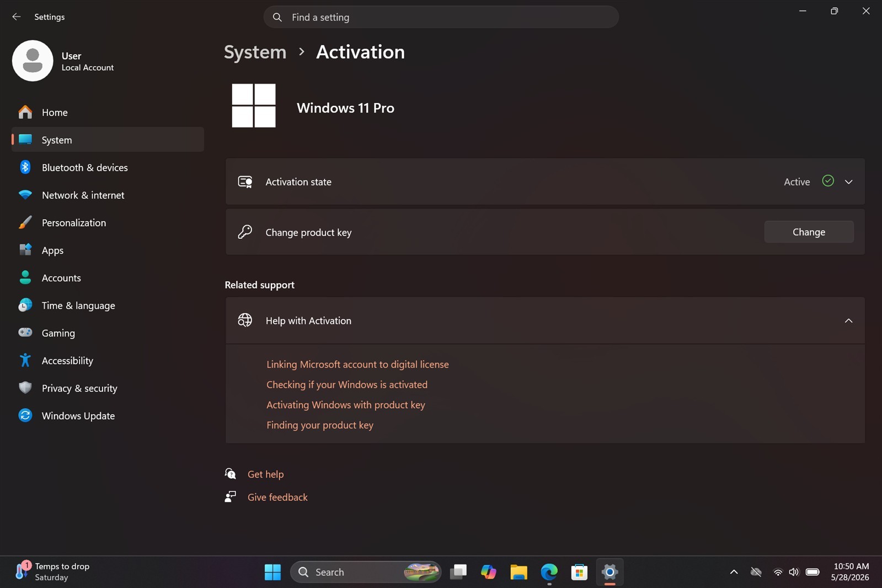Open Privacy & security shield icon
882x588 pixels.
(x=25, y=388)
